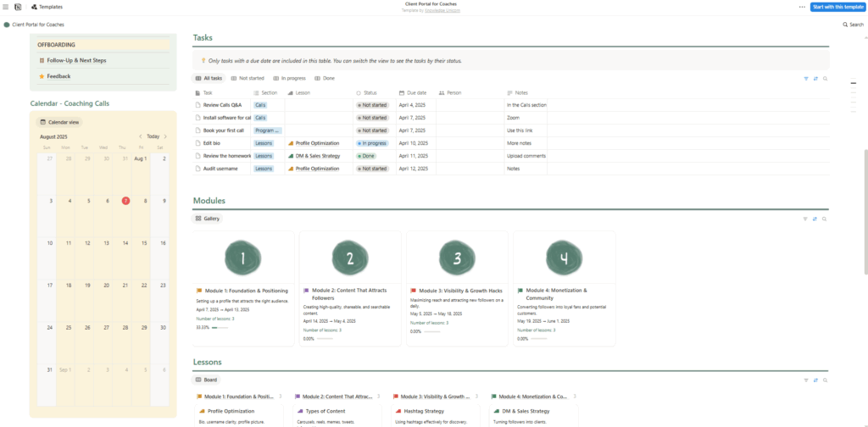Open DM & Sales Strategy lesson card
This screenshot has width=868, height=427.
coord(534,415)
